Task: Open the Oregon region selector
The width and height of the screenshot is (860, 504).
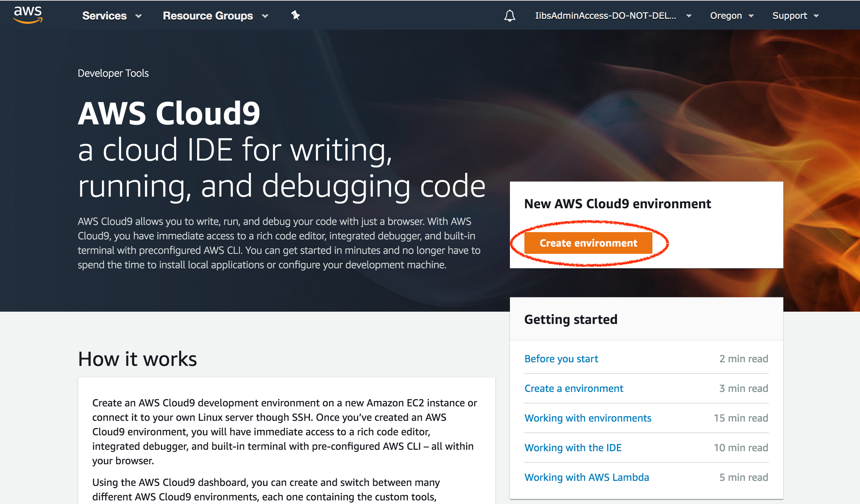Action: click(x=726, y=16)
